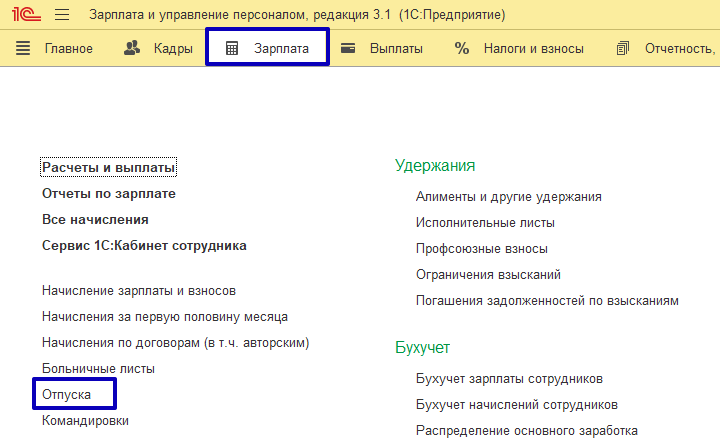Open the hamburger main menu icon

(x=61, y=15)
